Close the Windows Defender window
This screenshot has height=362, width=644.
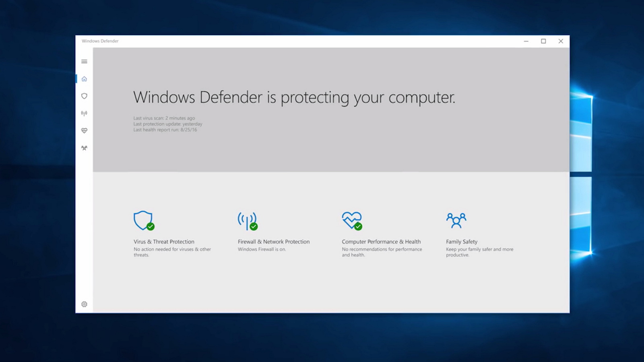click(x=561, y=41)
